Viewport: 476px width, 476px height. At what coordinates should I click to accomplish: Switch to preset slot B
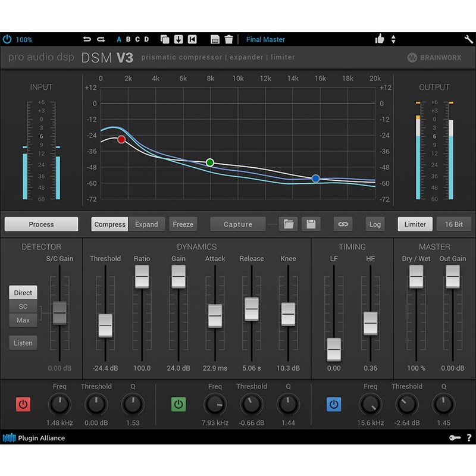point(128,40)
